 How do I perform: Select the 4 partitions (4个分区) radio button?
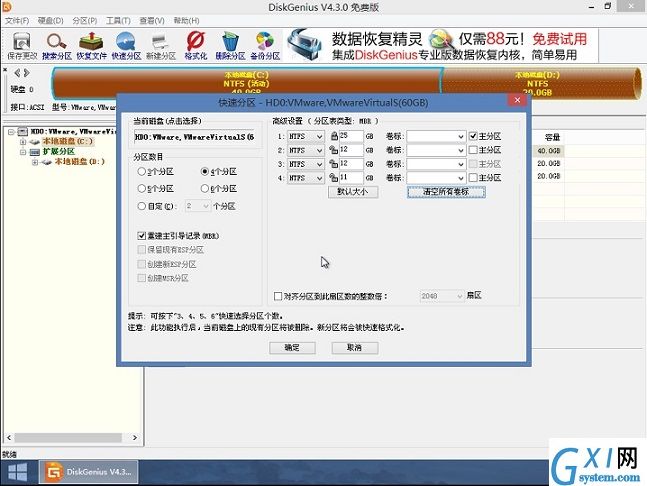pos(204,171)
